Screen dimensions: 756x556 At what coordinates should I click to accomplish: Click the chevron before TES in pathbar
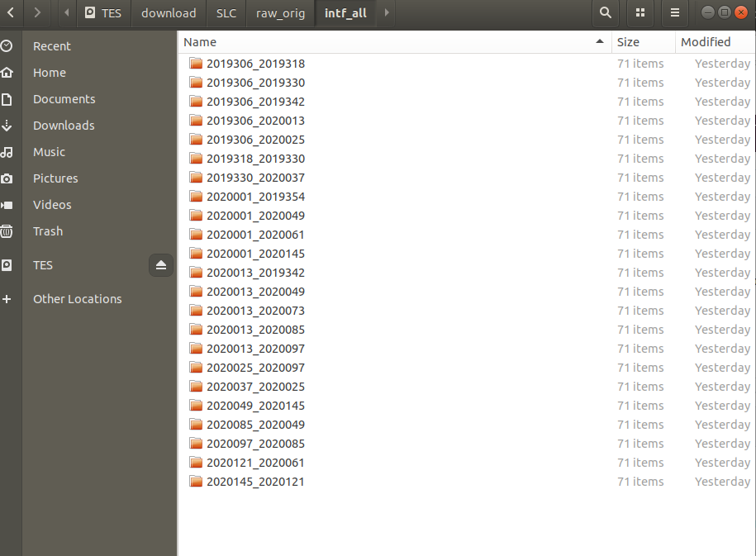[x=65, y=13]
